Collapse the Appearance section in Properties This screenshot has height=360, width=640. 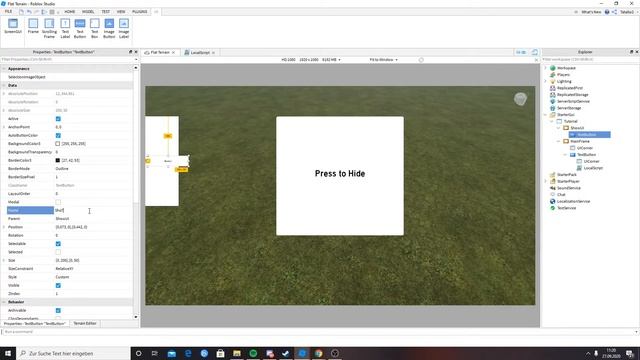pyautogui.click(x=4, y=69)
